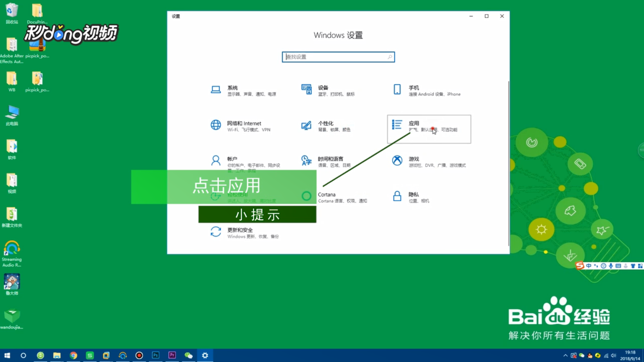
Task: Open Photoshop from the taskbar
Action: (x=156, y=355)
